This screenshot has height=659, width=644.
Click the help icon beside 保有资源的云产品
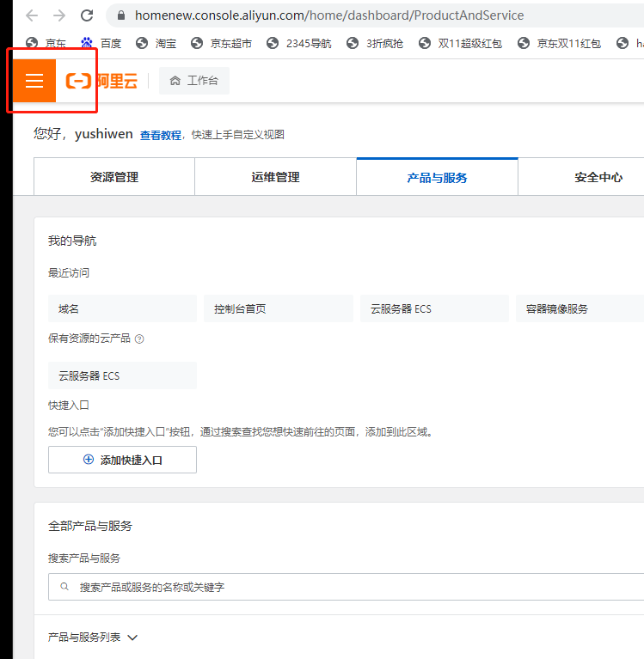[x=139, y=339]
